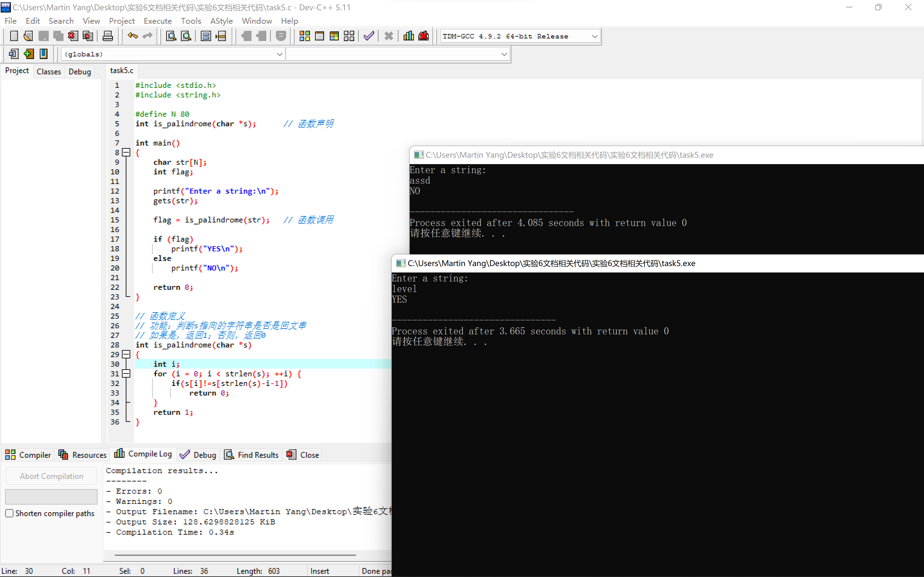Enable Shorten compiler paths checkbox
The image size is (924, 577).
(x=10, y=513)
